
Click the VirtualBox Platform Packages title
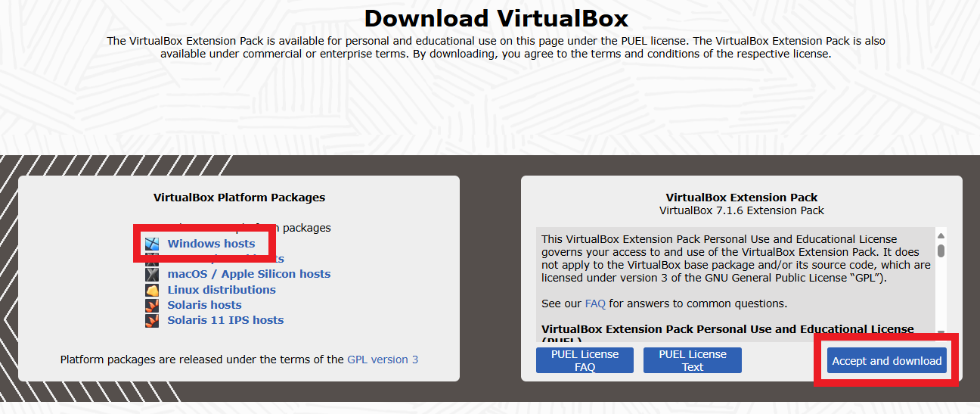239,198
